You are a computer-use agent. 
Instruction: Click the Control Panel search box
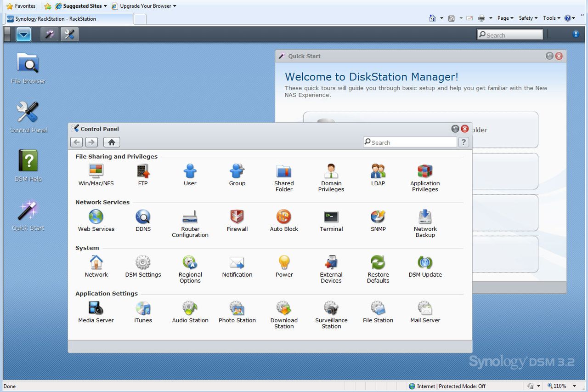pos(410,142)
